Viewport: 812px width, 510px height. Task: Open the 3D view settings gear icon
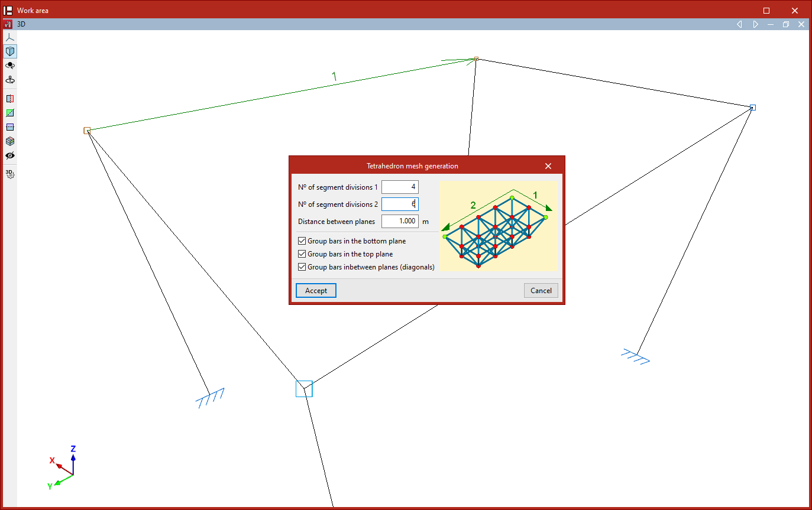coord(9,174)
